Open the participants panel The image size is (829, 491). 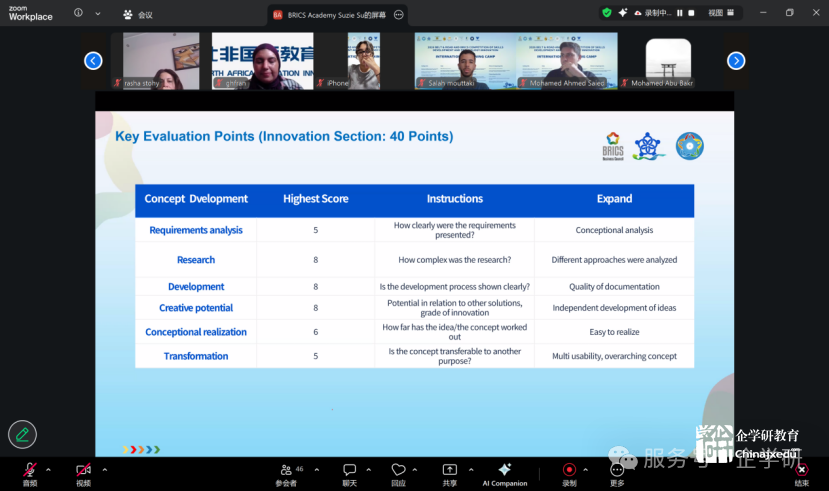click(x=286, y=470)
